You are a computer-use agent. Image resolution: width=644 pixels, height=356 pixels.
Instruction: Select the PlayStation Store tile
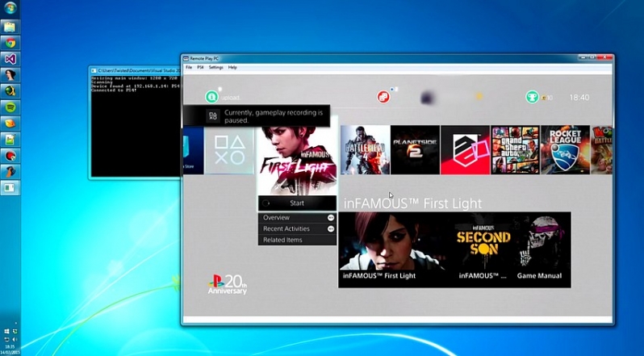pyautogui.click(x=194, y=150)
